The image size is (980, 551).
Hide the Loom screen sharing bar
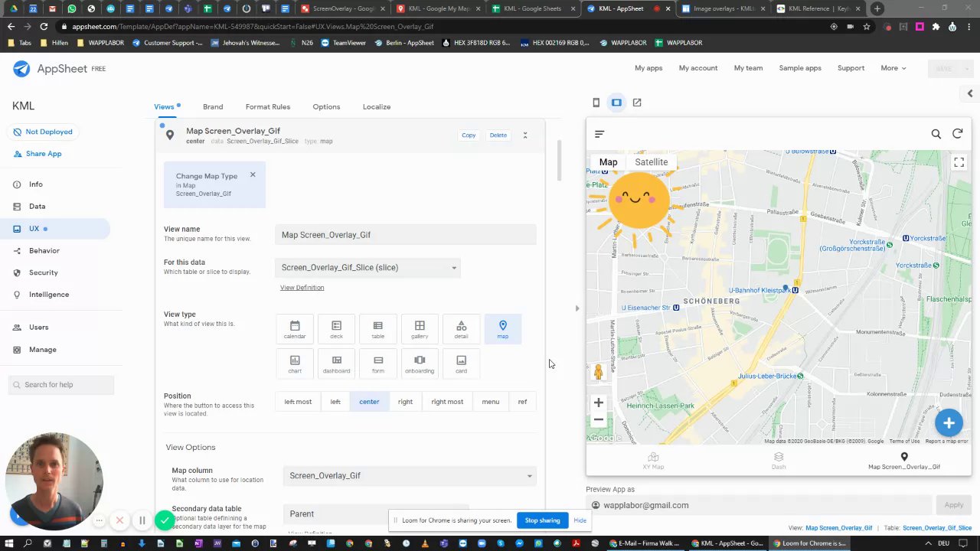580,520
